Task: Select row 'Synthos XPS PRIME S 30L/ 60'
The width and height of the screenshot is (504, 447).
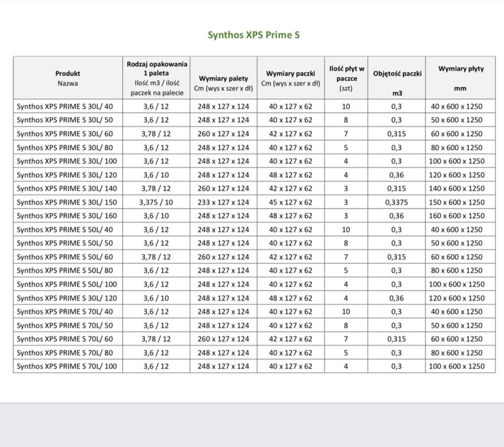Action: pyautogui.click(x=255, y=134)
